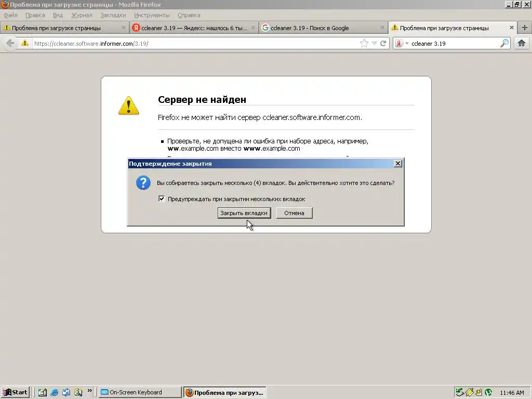
Task: Click the fourth quick launch search icon
Action: click(x=78, y=393)
